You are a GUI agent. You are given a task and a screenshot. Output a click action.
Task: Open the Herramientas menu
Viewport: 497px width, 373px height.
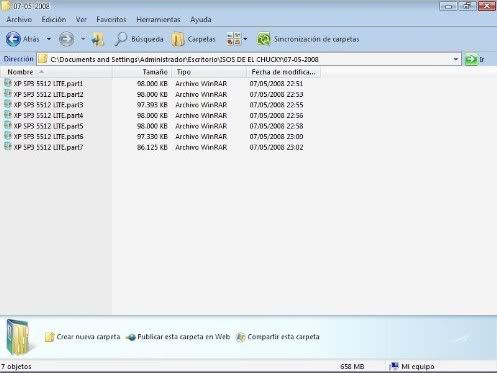pos(158,20)
